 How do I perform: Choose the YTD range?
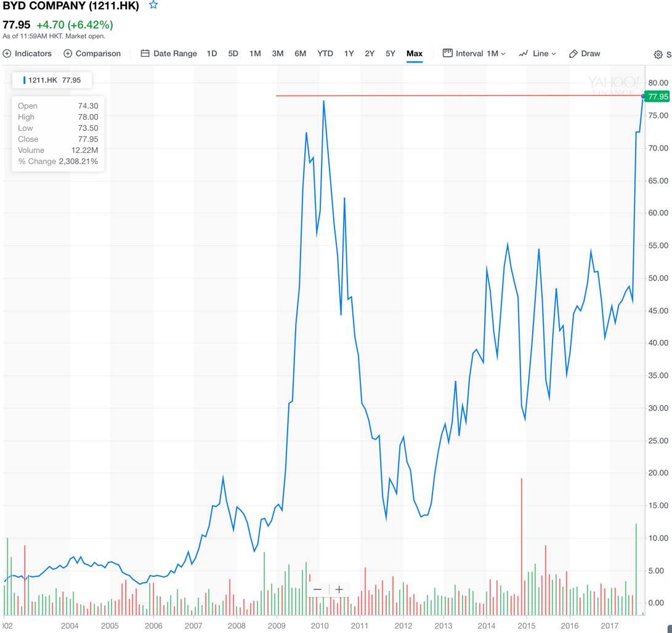(x=325, y=54)
